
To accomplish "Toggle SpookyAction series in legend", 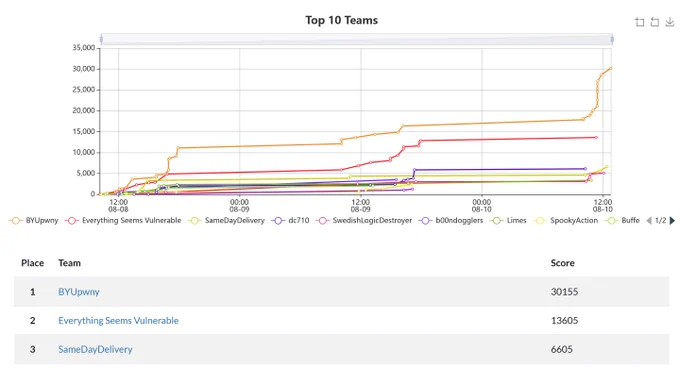I will click(x=566, y=221).
